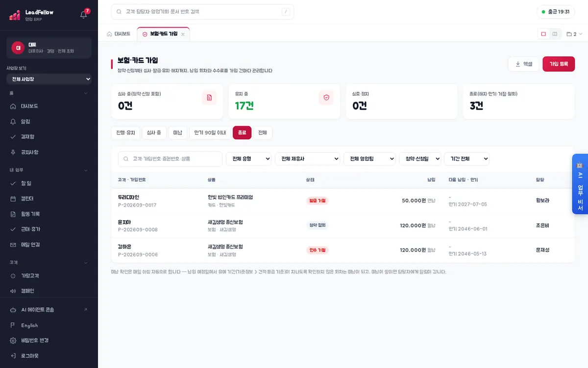The image size is (588, 368).
Task: Open the 전체 사업장 dropdown
Action: click(x=49, y=79)
